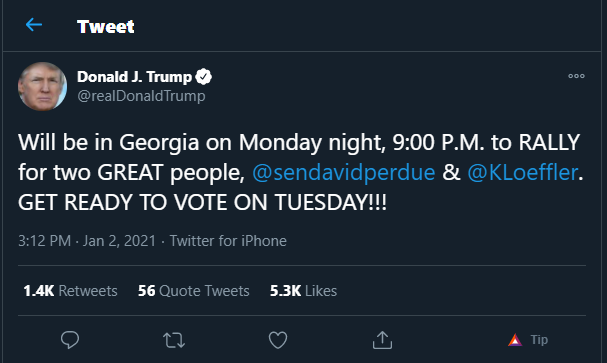View the 5.3K Likes list
The width and height of the screenshot is (607, 363).
click(x=303, y=291)
